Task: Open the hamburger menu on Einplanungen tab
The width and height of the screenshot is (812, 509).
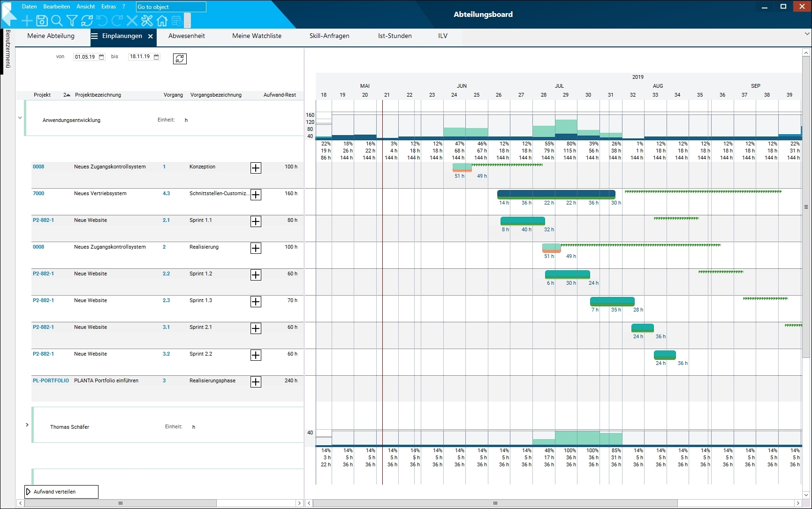Action: (x=94, y=36)
